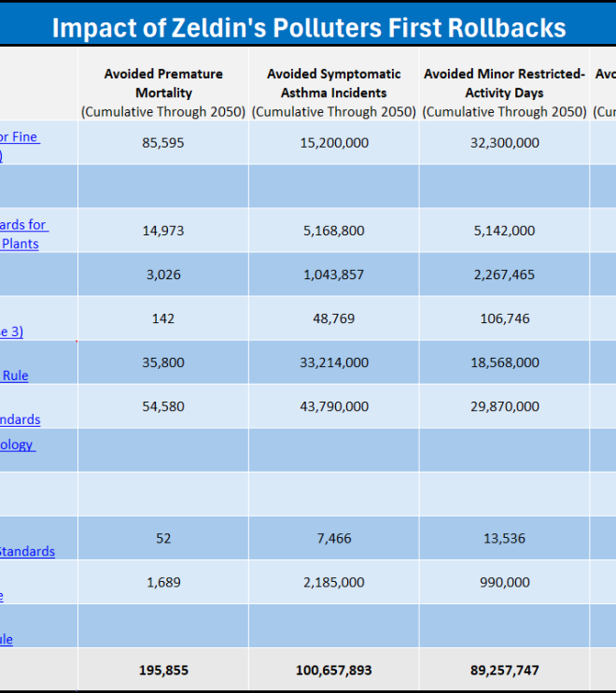Click the total cell 100,657,893

334,670
